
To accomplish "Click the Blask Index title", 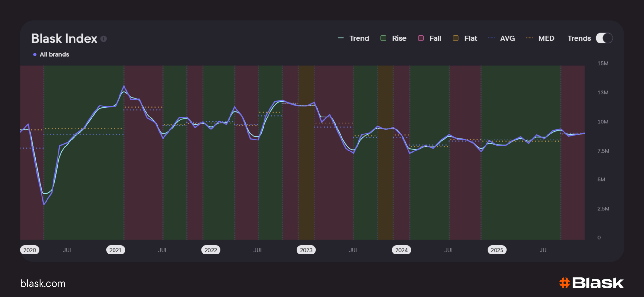I will point(64,38).
